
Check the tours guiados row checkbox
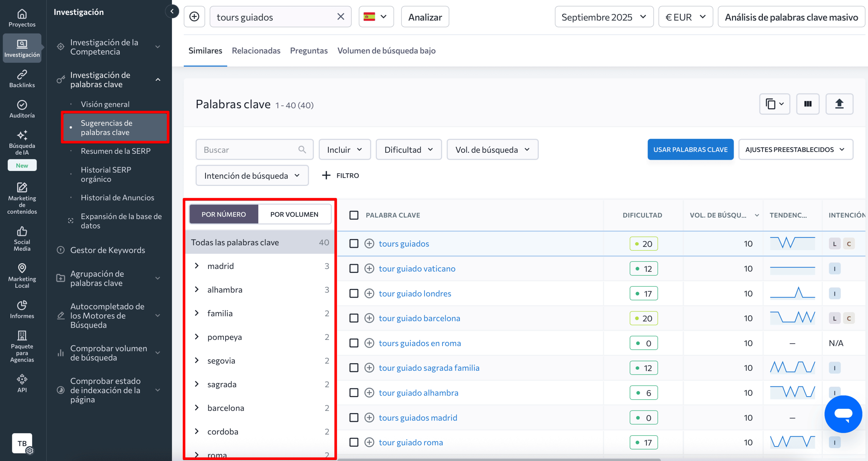coord(354,244)
